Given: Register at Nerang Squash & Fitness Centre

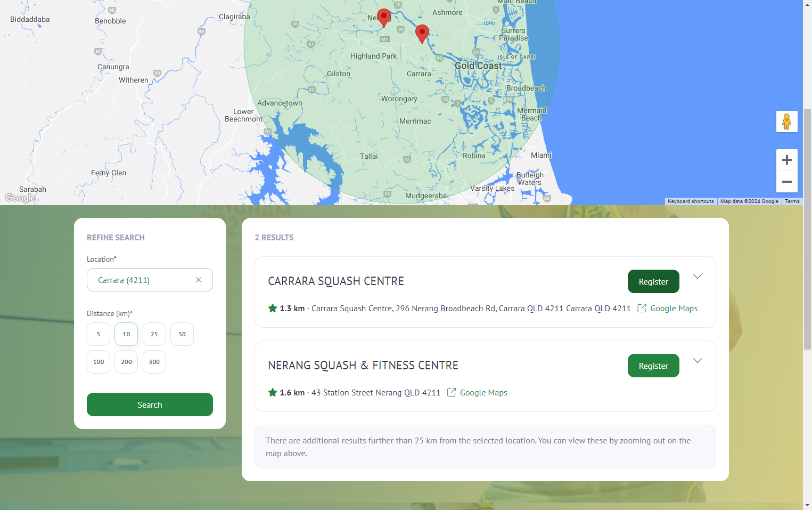Looking at the screenshot, I should [x=653, y=366].
